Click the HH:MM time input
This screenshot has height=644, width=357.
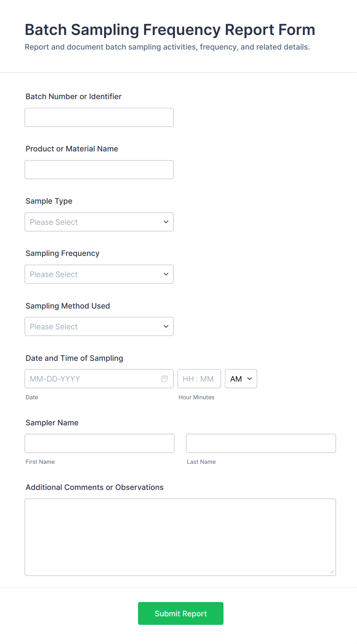(x=199, y=378)
